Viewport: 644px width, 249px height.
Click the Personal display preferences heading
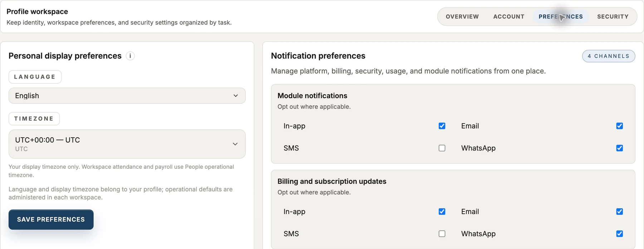[x=65, y=56]
